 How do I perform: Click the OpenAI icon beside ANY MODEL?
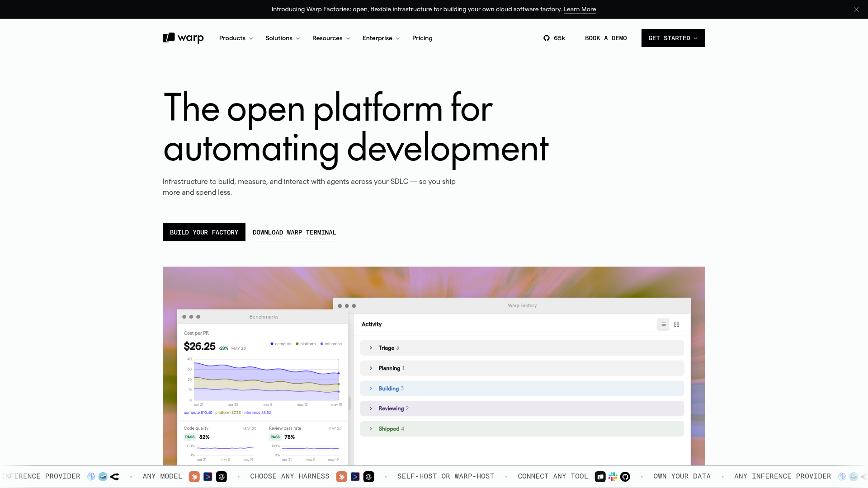(222, 477)
